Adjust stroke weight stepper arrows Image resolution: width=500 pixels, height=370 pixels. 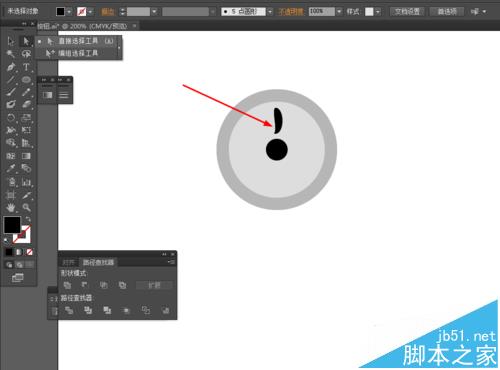[122, 12]
